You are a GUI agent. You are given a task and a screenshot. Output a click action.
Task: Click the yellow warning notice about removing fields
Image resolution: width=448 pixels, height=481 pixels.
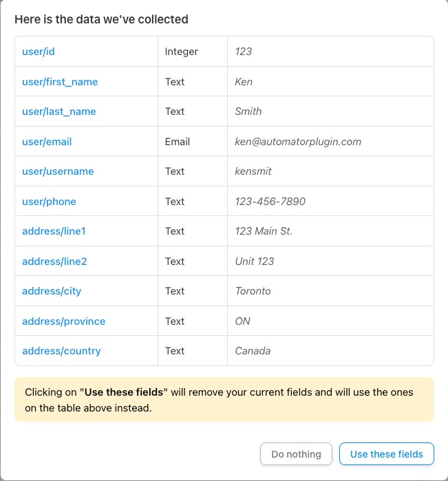pos(224,399)
